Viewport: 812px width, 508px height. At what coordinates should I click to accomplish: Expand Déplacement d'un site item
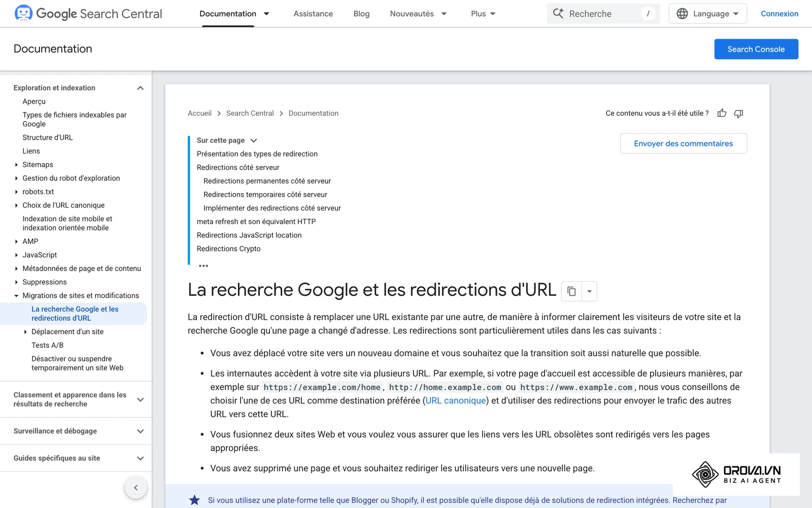25,332
